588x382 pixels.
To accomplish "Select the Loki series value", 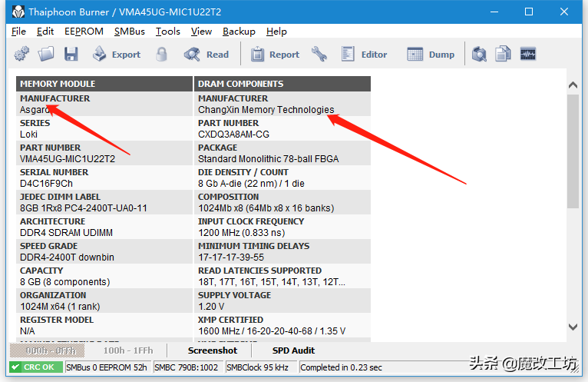I will [x=29, y=134].
